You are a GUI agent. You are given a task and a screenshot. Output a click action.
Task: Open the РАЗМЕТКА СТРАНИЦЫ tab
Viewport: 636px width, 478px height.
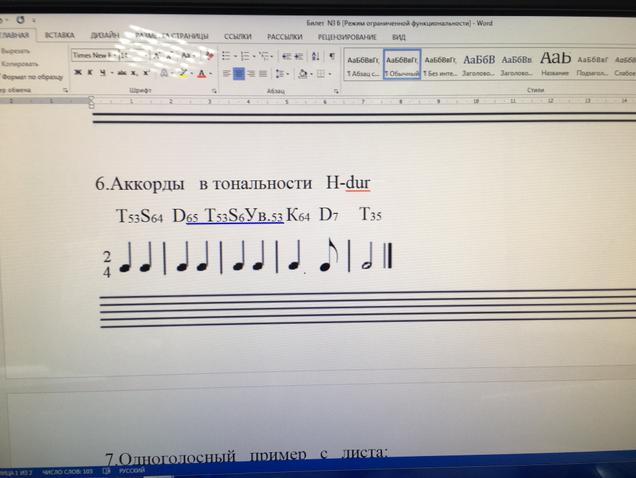(172, 36)
